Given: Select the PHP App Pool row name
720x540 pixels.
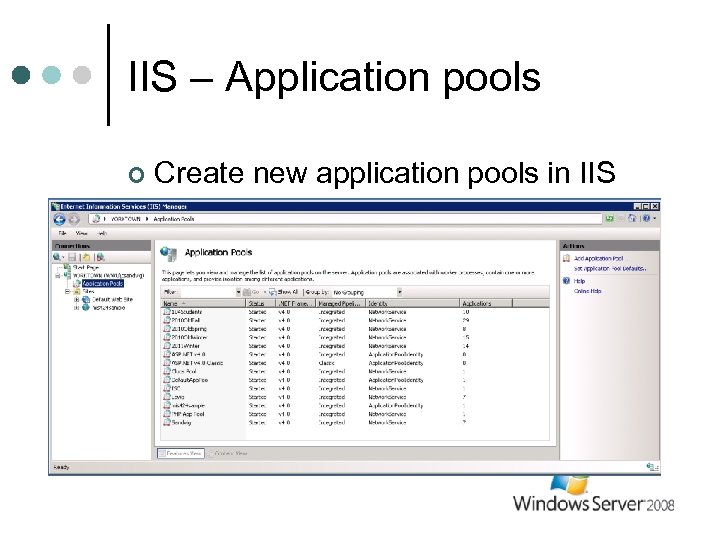Looking at the screenshot, I should (188, 414).
